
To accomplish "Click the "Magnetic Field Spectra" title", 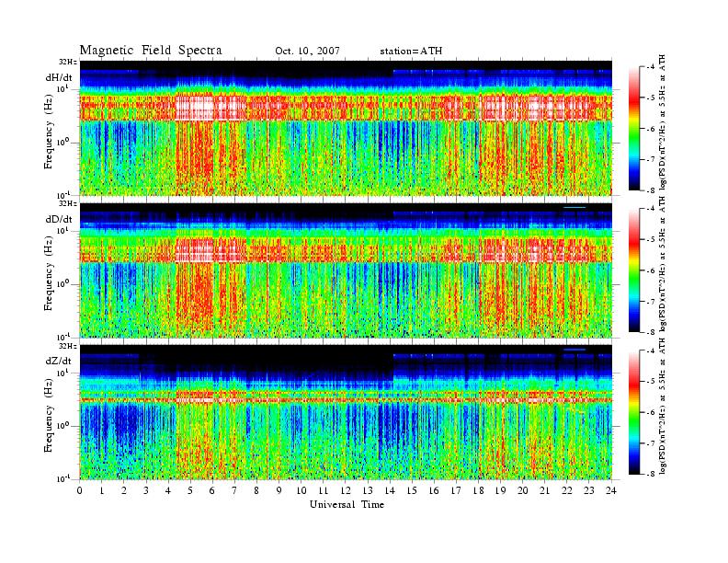I will coord(151,51).
